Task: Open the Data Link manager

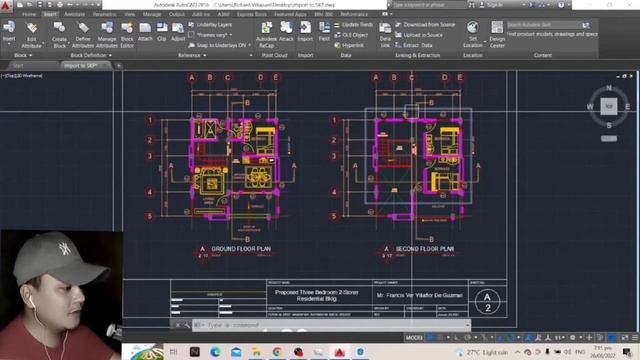Action: click(x=385, y=35)
